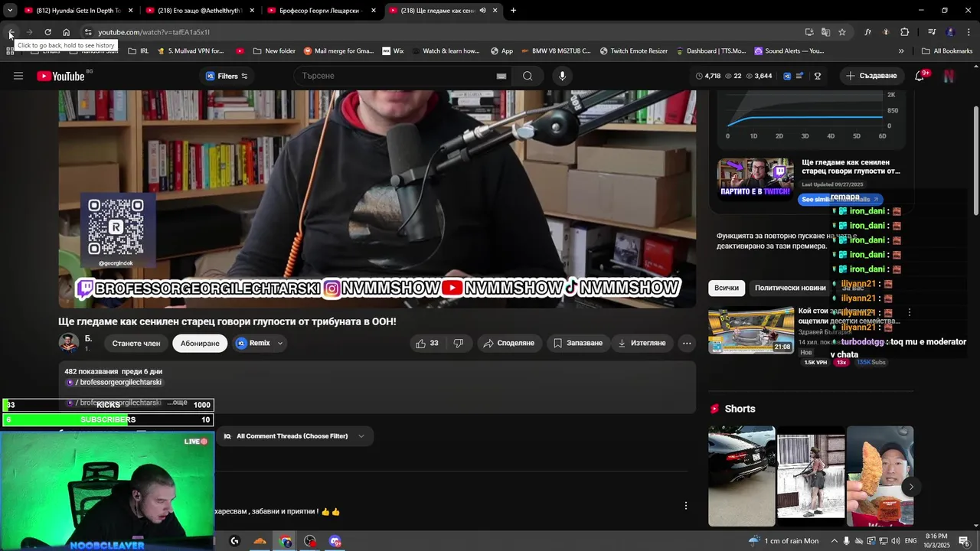Viewport: 980px width, 551px height.
Task: Open the IRL bookmarks folder
Action: coord(138,51)
